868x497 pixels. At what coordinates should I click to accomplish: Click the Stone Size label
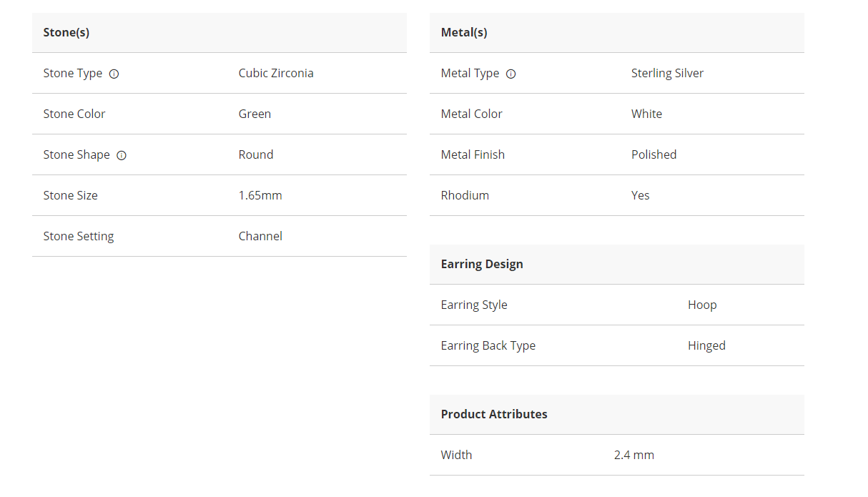pos(70,195)
